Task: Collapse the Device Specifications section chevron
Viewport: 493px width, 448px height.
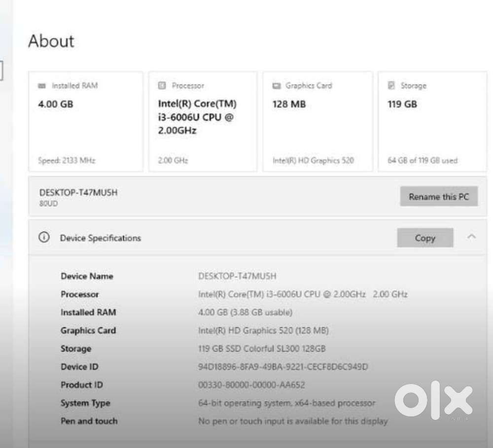Action: (x=471, y=238)
